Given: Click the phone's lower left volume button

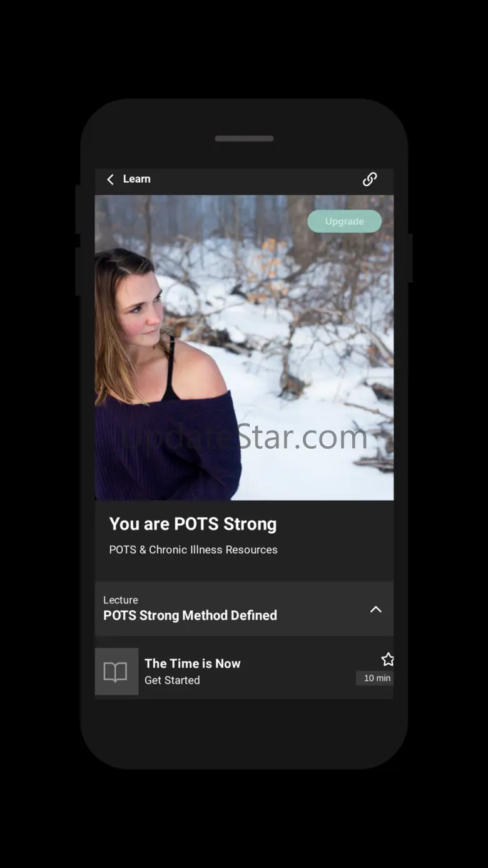Looking at the screenshot, I should (78, 271).
